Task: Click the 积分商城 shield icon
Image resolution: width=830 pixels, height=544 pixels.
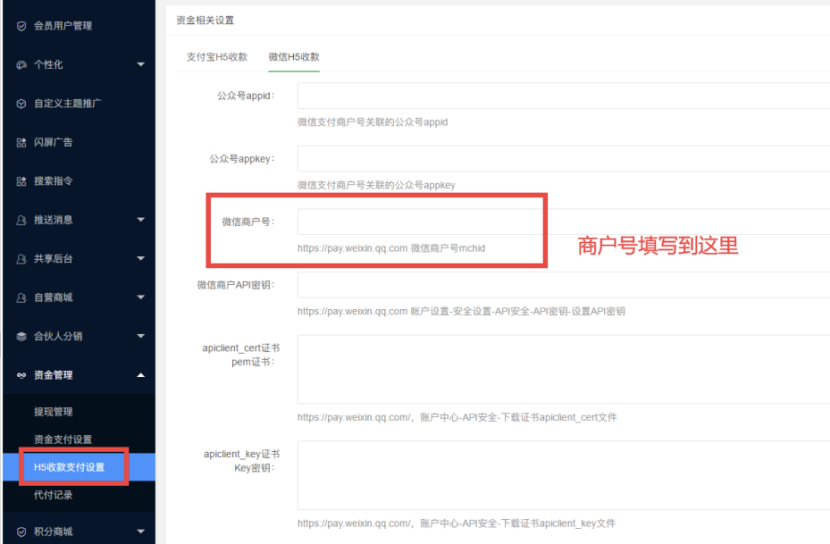Action: pos(21,532)
